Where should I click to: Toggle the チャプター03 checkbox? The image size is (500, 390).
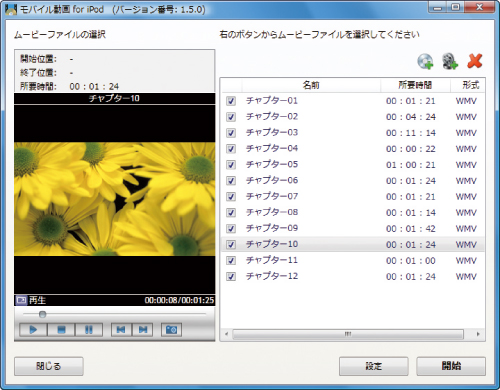(231, 133)
